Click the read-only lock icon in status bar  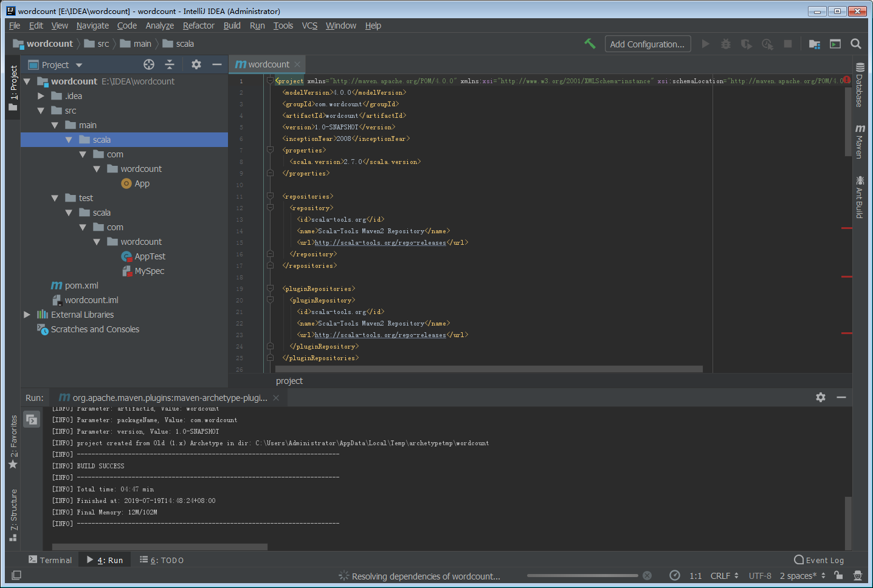click(x=839, y=575)
